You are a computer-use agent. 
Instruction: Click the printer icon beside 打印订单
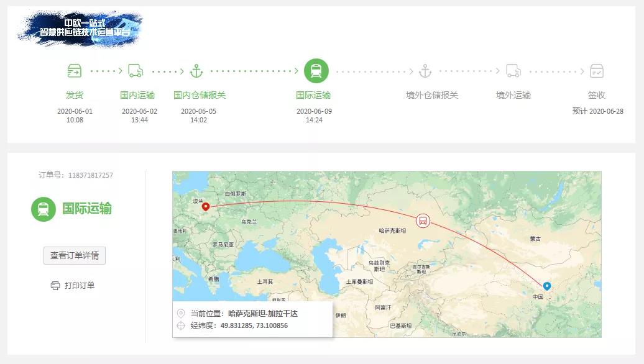pyautogui.click(x=55, y=286)
